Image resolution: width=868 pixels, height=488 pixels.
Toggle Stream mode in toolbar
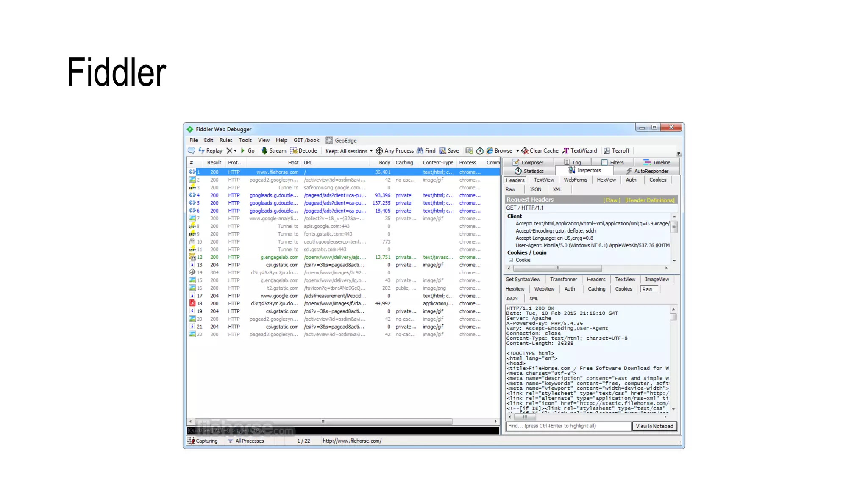(x=274, y=150)
